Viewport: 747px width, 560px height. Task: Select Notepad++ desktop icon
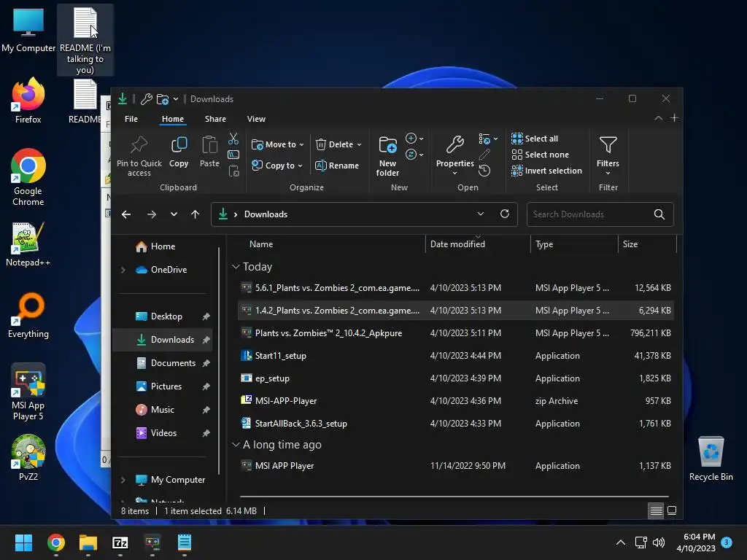click(x=28, y=244)
